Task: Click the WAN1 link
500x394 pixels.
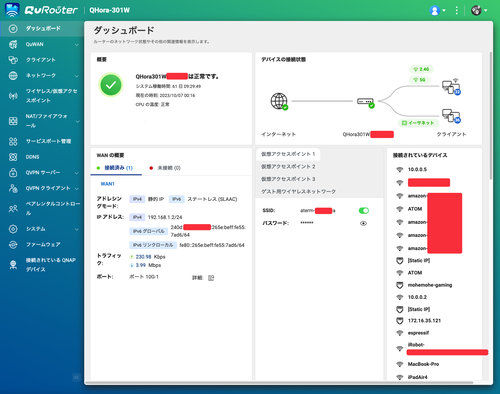Action: pos(108,184)
